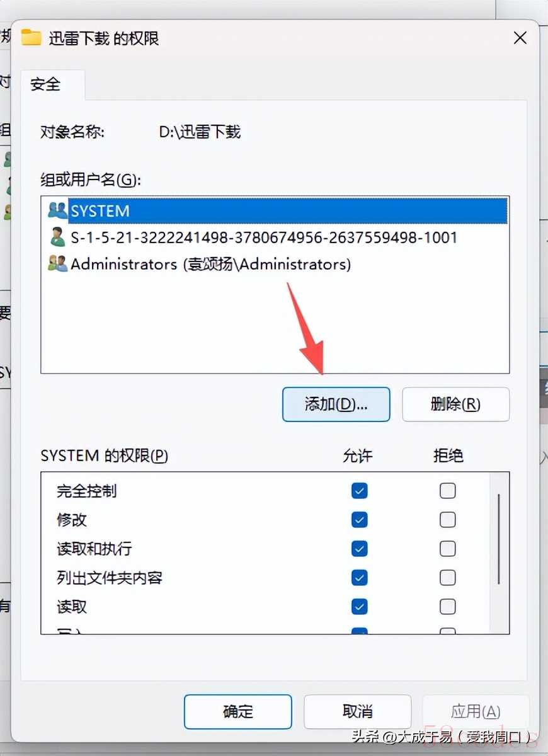
Task: Click the 添加(D)... button
Action: pos(336,404)
